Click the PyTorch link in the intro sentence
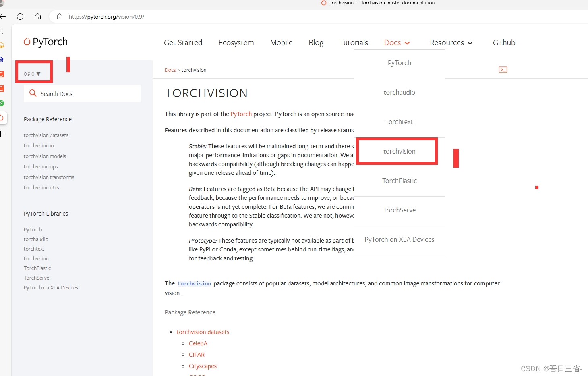Viewport: 588px width, 376px height. click(241, 114)
